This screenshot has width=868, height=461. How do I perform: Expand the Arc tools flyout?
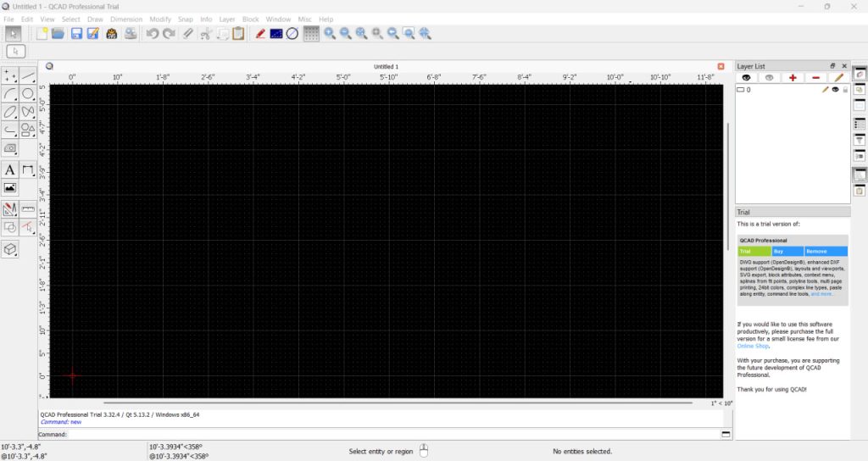pos(10,93)
